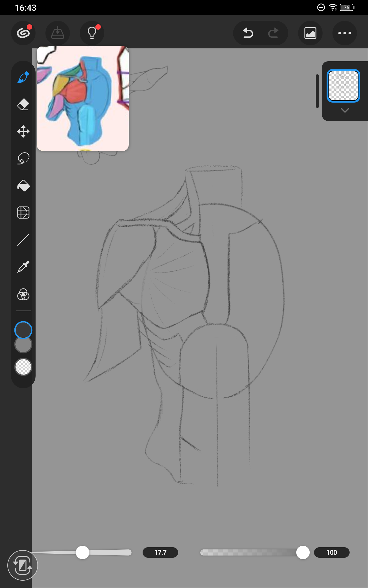
Task: Toggle the lightbulb tips button
Action: (92, 33)
